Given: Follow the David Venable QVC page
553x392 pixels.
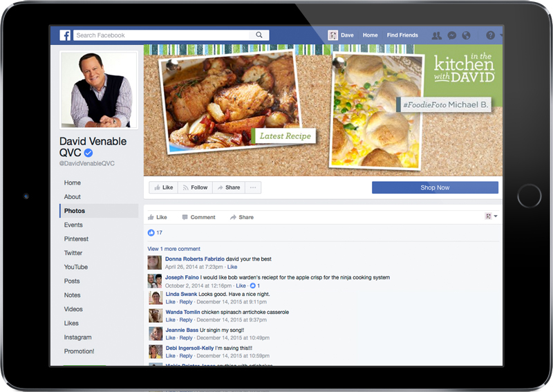Looking at the screenshot, I should pyautogui.click(x=195, y=187).
